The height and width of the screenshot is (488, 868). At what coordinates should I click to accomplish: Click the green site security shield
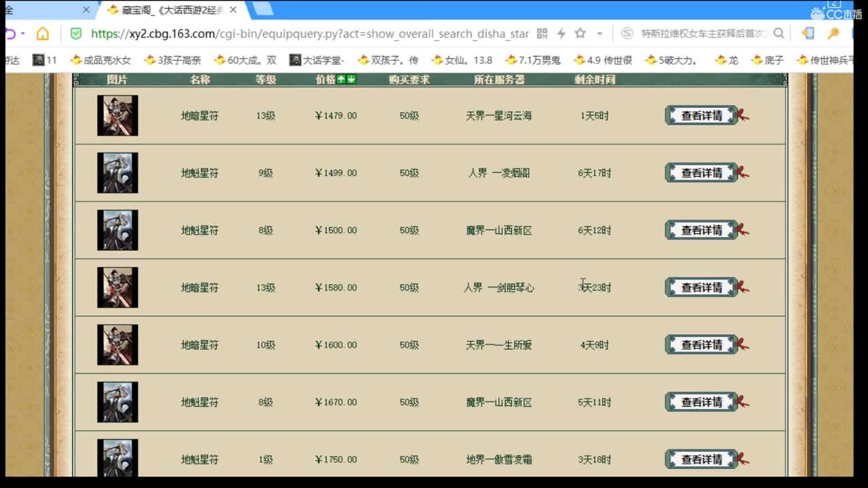(x=76, y=34)
